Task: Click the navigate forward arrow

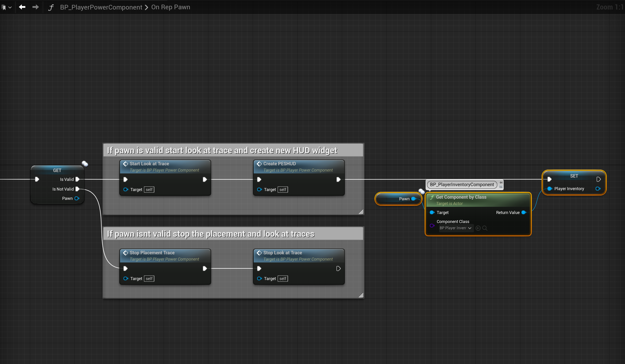Action: (x=36, y=7)
